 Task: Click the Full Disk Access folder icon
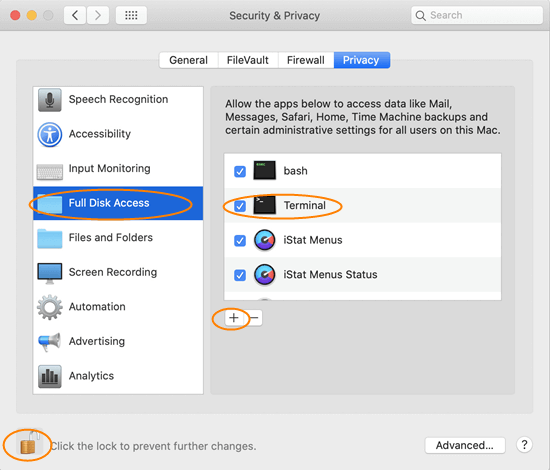coord(49,204)
